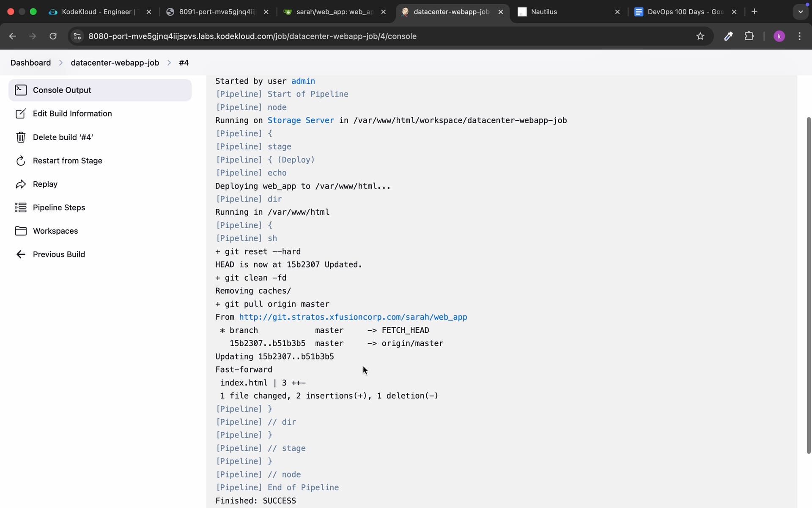The image size is (812, 508).
Task: Expand the chevron after datacenter-webapp-job breadcrumb
Action: coord(169,63)
